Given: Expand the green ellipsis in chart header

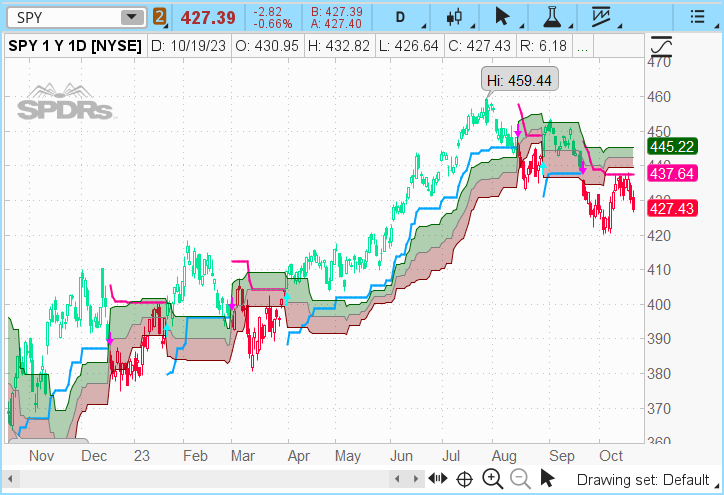Looking at the screenshot, I should [x=582, y=47].
